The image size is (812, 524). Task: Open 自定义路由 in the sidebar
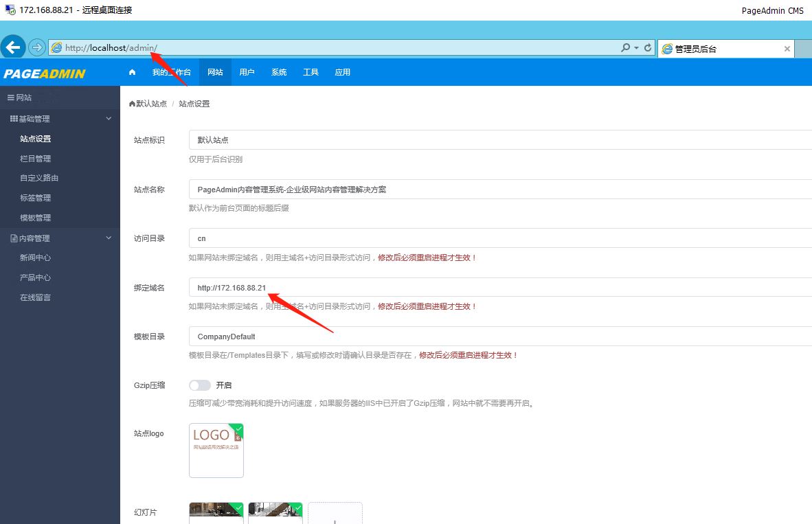39,178
